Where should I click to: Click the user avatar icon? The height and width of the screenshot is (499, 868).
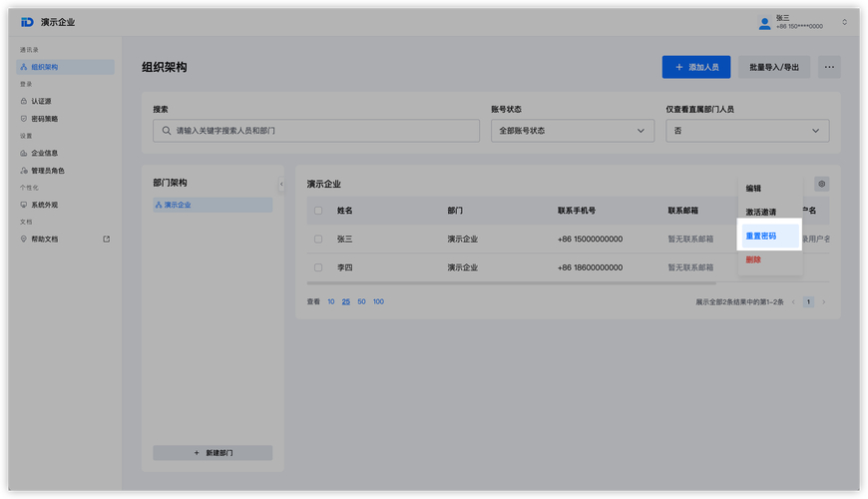[x=764, y=23]
